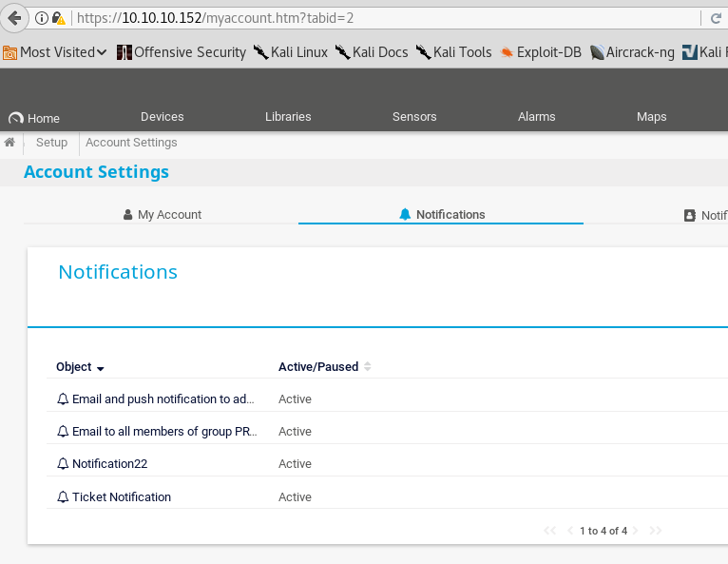Open the Exploit-DB bookmark

(541, 52)
